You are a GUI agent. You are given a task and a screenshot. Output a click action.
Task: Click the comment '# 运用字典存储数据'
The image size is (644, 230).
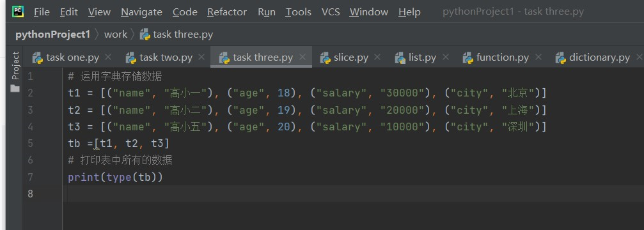(x=115, y=76)
